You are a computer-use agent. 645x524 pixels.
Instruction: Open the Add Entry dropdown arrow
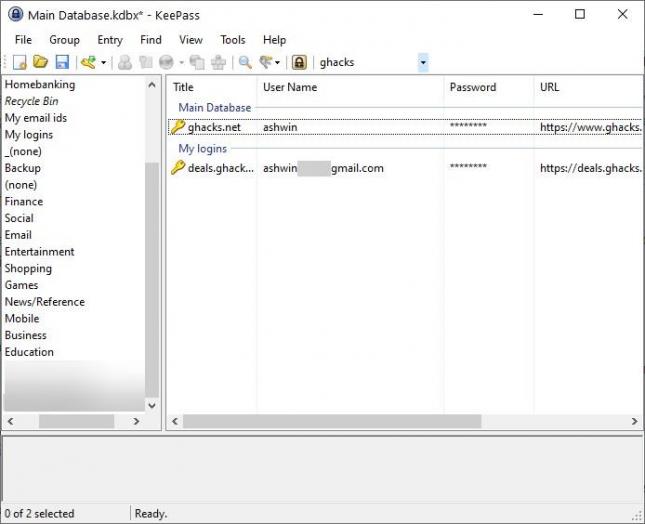[x=104, y=63]
